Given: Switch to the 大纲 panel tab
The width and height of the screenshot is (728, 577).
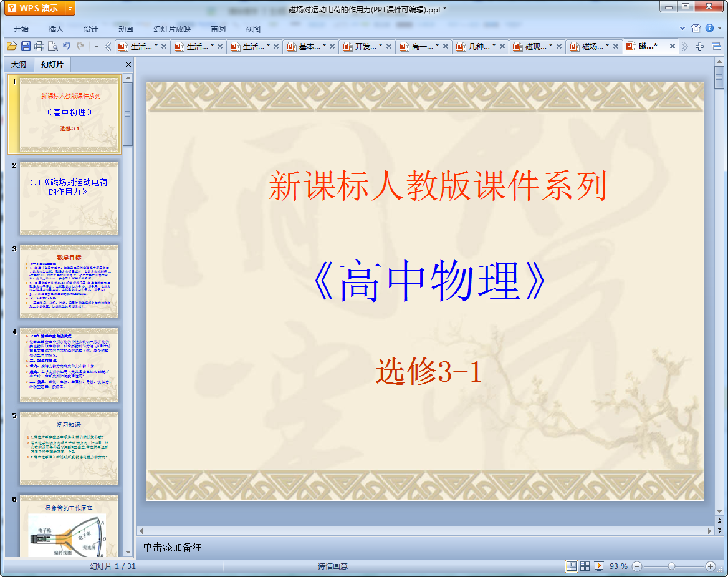Looking at the screenshot, I should click(x=19, y=64).
